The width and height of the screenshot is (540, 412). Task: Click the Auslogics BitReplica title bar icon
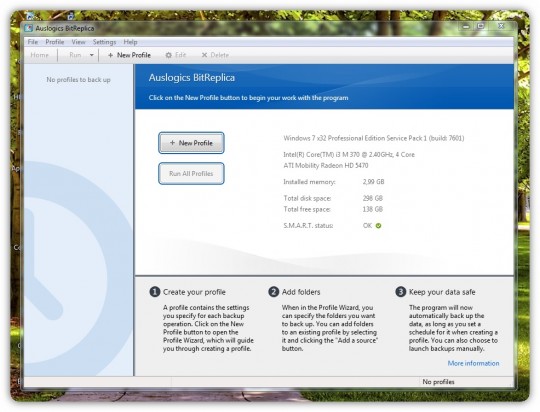click(x=29, y=28)
